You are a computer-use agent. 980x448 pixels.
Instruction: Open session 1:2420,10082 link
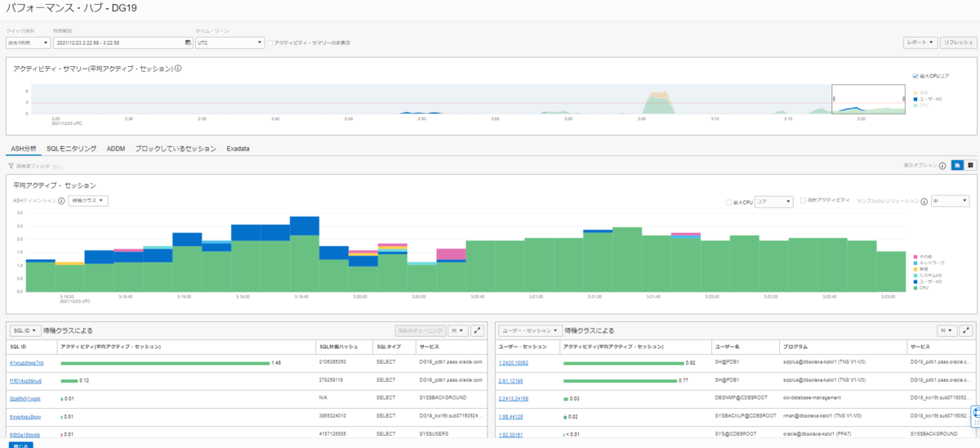[x=514, y=362]
